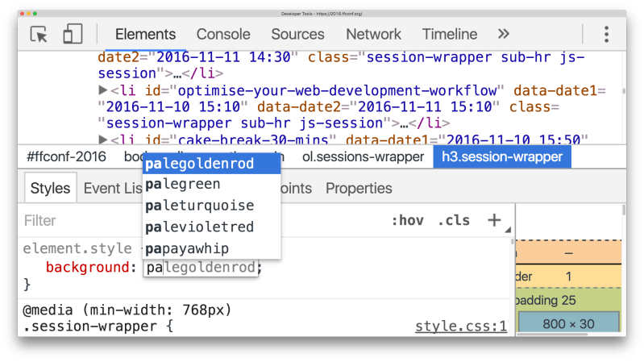This screenshot has height=362, width=644.
Task: Choose palegreen from autocomplete list
Action: pos(211,184)
